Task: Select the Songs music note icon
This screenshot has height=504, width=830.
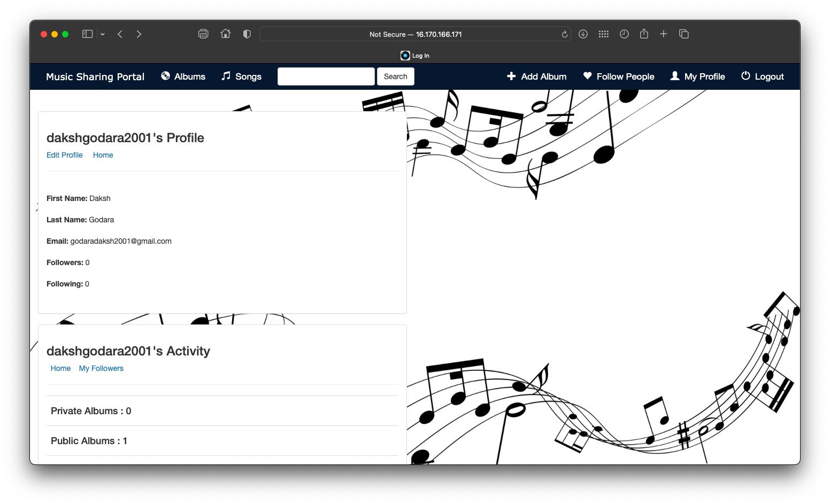Action: [225, 76]
